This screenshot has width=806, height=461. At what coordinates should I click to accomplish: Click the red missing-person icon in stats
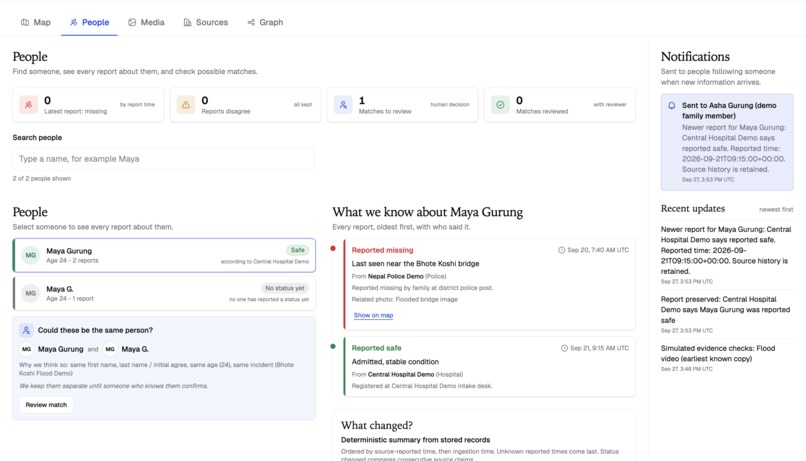click(29, 105)
